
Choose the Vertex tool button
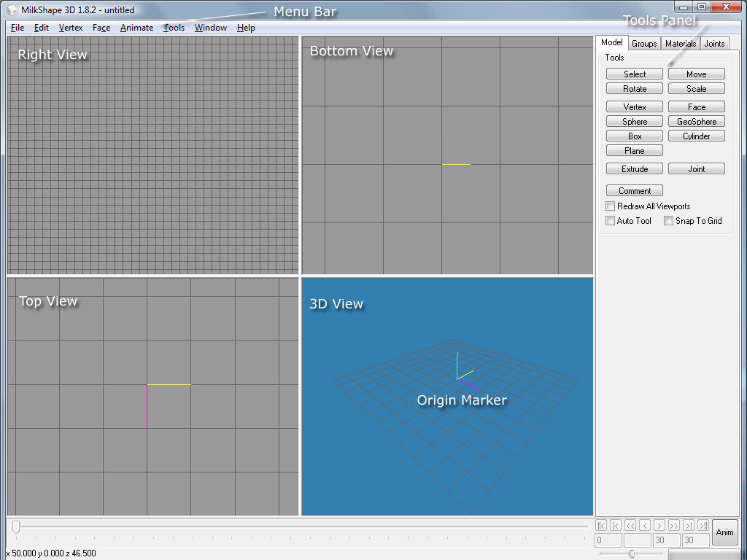[x=635, y=106]
